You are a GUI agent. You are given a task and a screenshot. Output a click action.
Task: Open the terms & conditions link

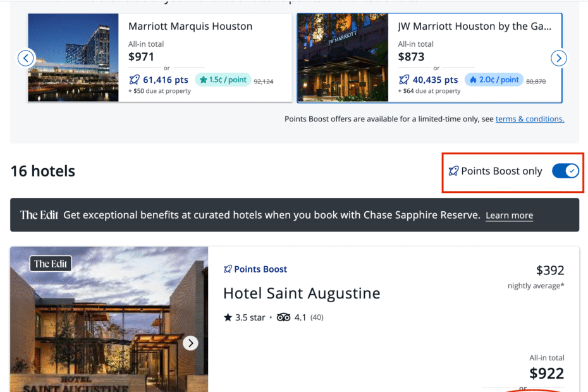coord(530,119)
